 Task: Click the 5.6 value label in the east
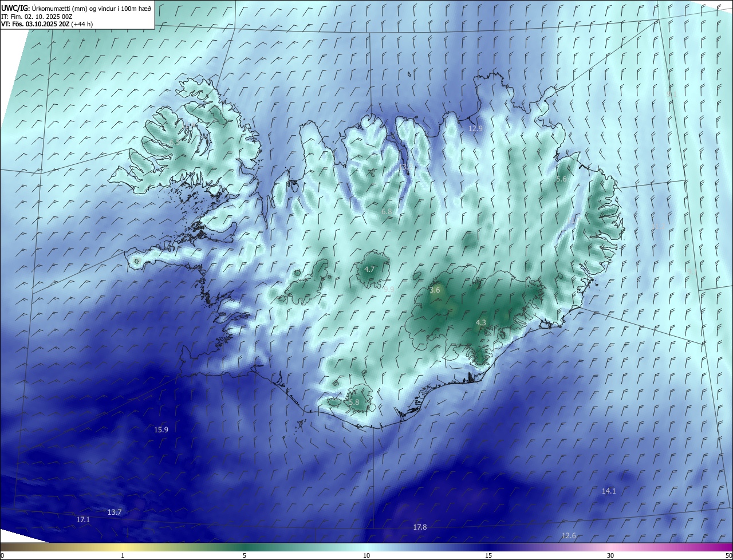(562, 179)
